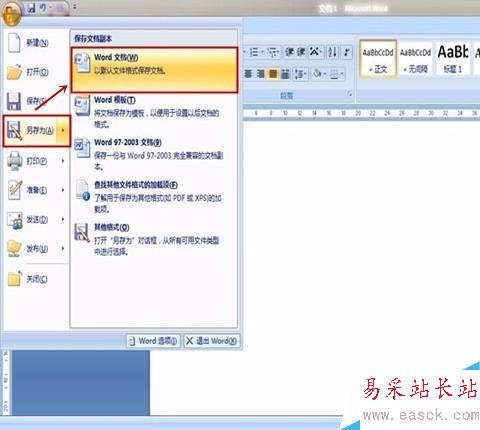Choose 打开(O) in the Office menu
The image size is (480, 430).
pyautogui.click(x=35, y=72)
